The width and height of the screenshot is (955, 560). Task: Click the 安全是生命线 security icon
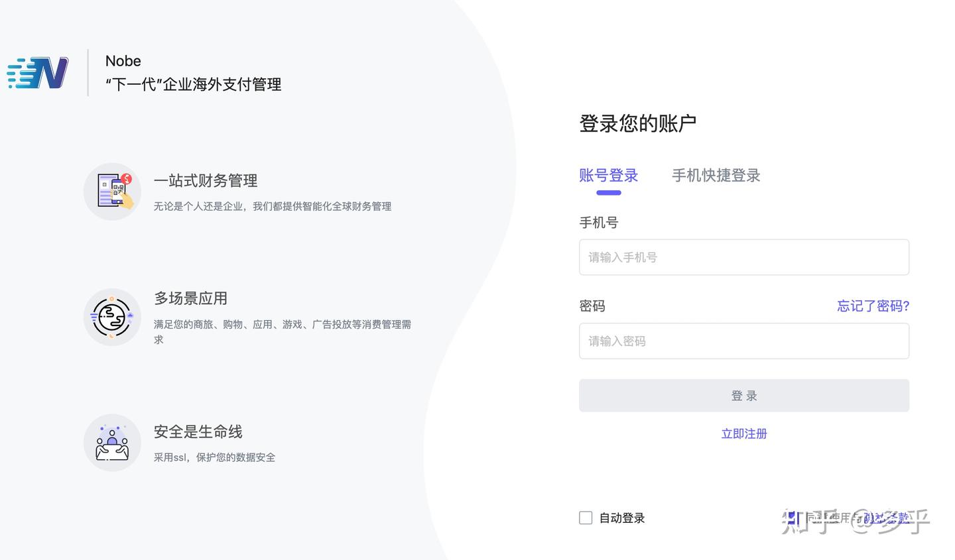click(x=111, y=441)
